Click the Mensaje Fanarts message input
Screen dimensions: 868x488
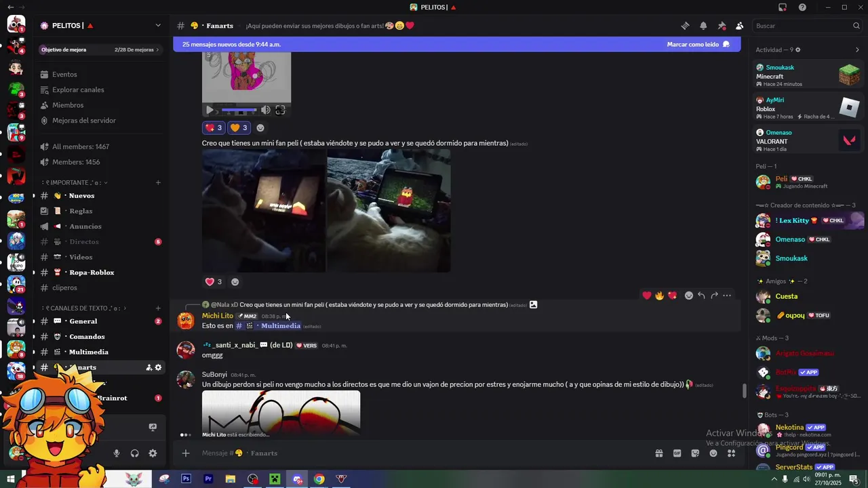pyautogui.click(x=420, y=453)
